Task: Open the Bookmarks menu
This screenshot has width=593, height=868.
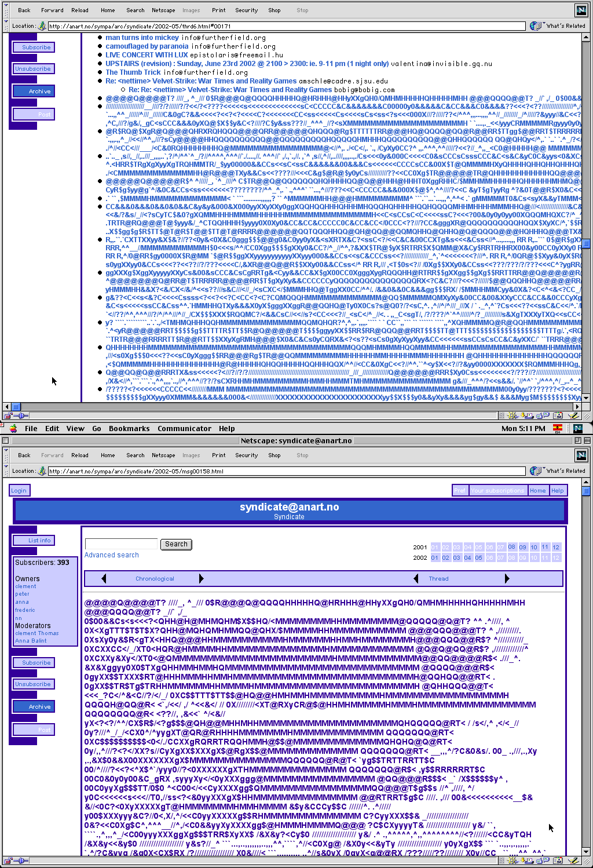Action: click(x=129, y=428)
